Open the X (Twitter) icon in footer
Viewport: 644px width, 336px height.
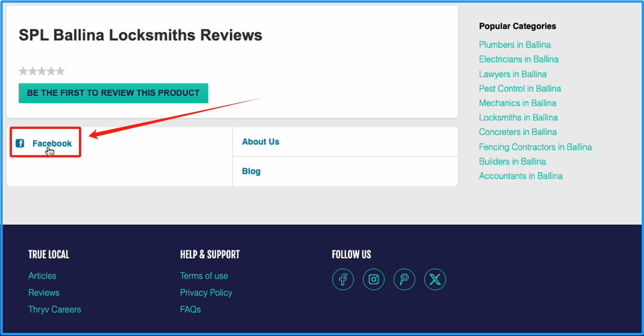click(x=435, y=279)
